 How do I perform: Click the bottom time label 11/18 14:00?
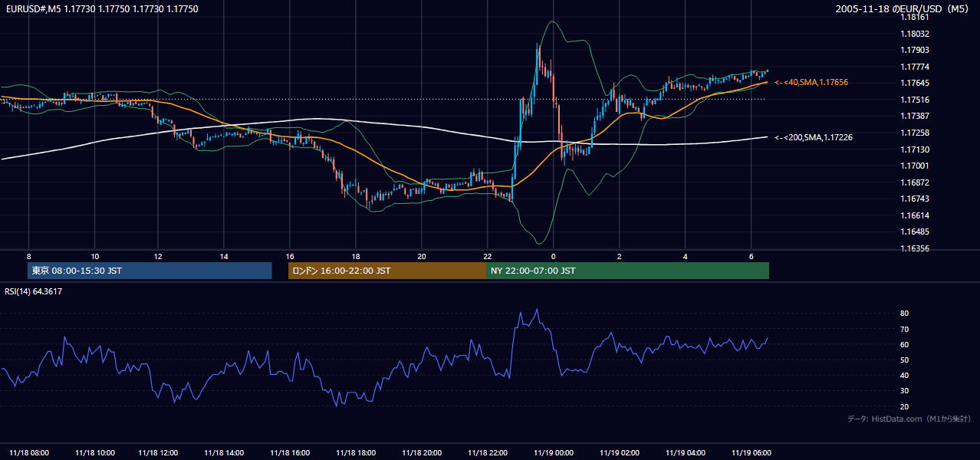click(225, 452)
